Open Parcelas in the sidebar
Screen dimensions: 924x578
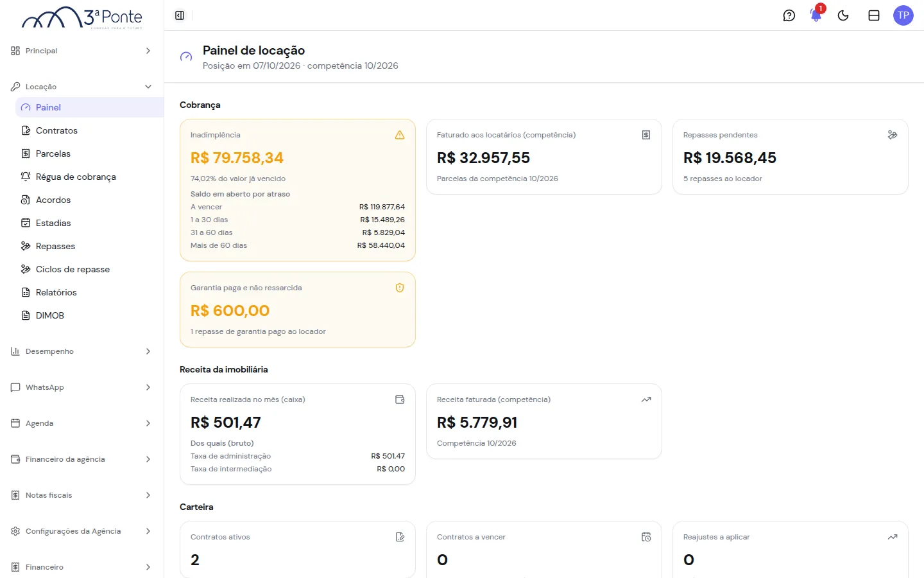(x=89, y=153)
